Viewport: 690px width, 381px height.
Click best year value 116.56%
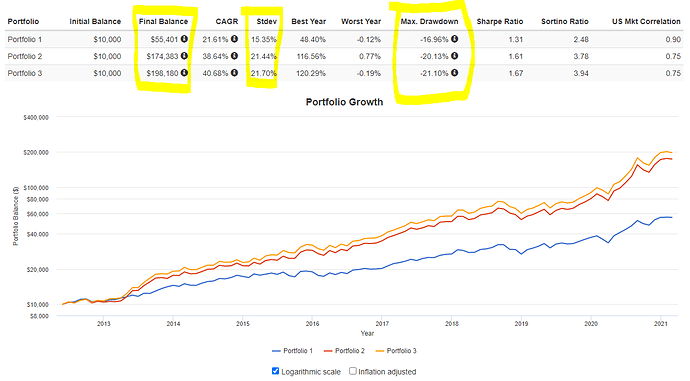tap(311, 56)
